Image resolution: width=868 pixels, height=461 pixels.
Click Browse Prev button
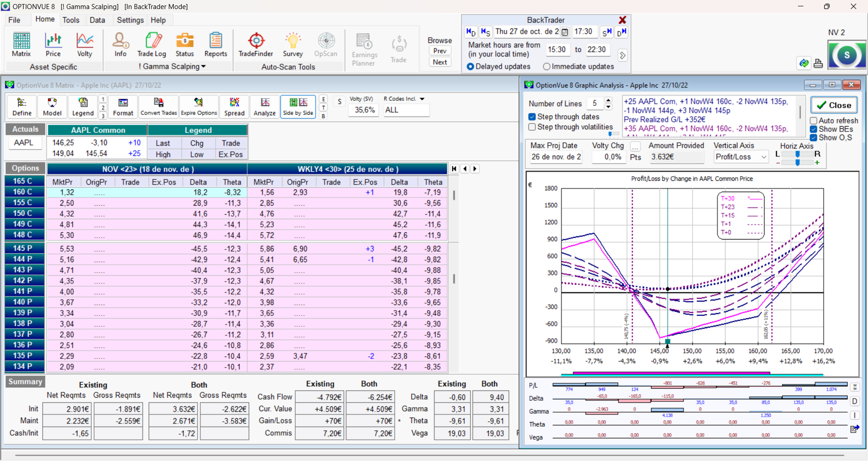tap(440, 50)
